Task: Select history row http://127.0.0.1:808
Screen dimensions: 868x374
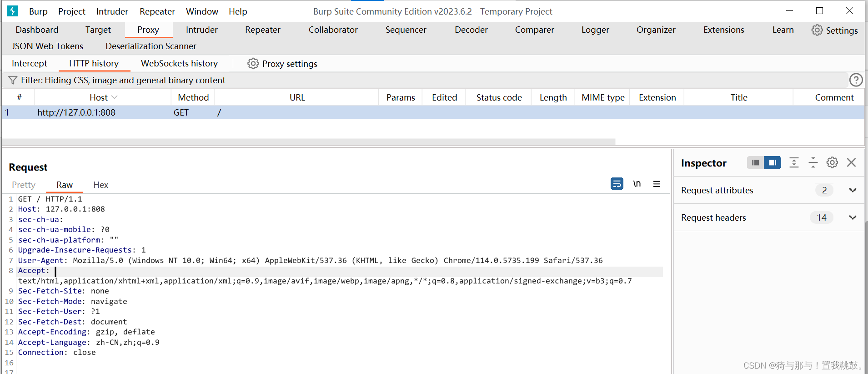Action: pyautogui.click(x=433, y=112)
